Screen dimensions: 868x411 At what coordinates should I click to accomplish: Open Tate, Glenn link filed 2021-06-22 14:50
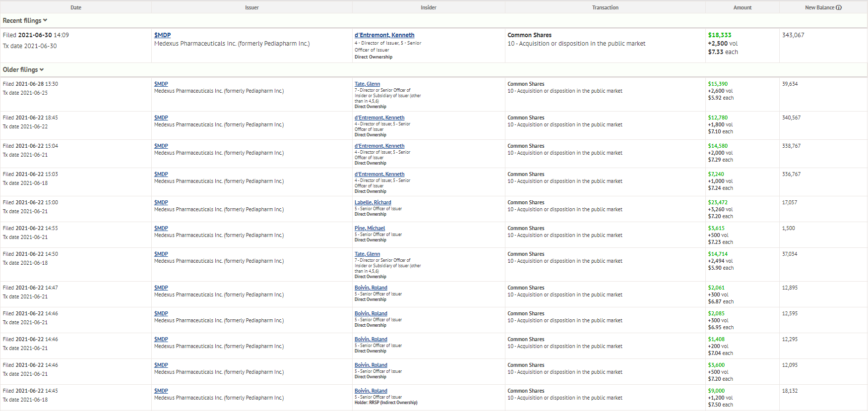[x=367, y=254]
